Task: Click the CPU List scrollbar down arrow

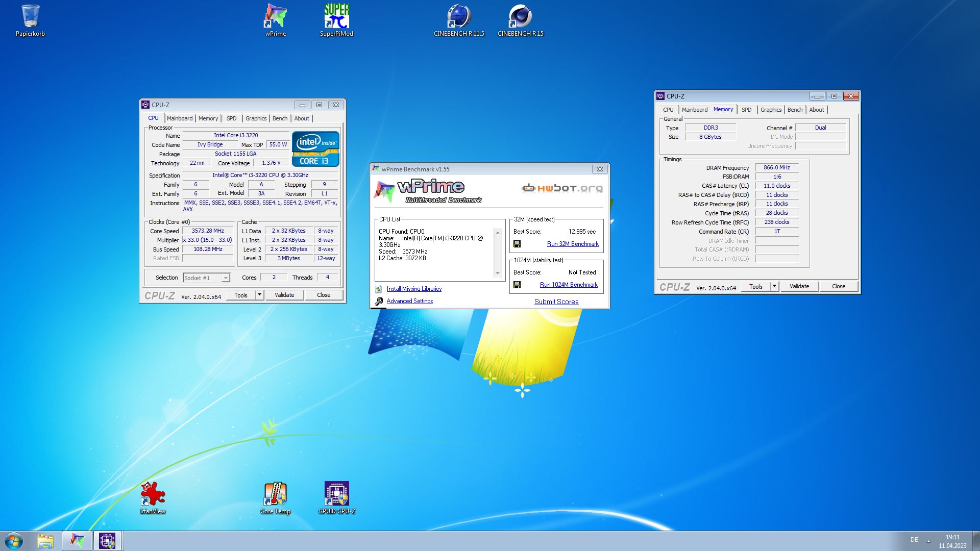Action: coord(498,273)
